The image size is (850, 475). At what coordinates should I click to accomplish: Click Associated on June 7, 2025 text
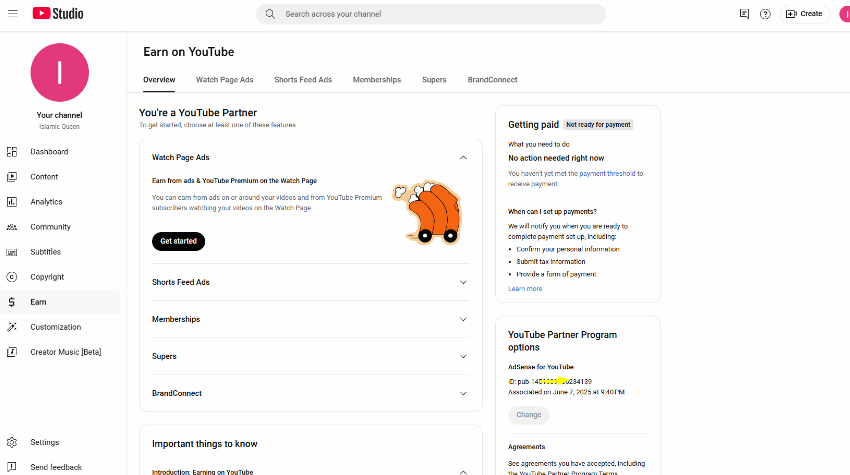click(x=566, y=392)
